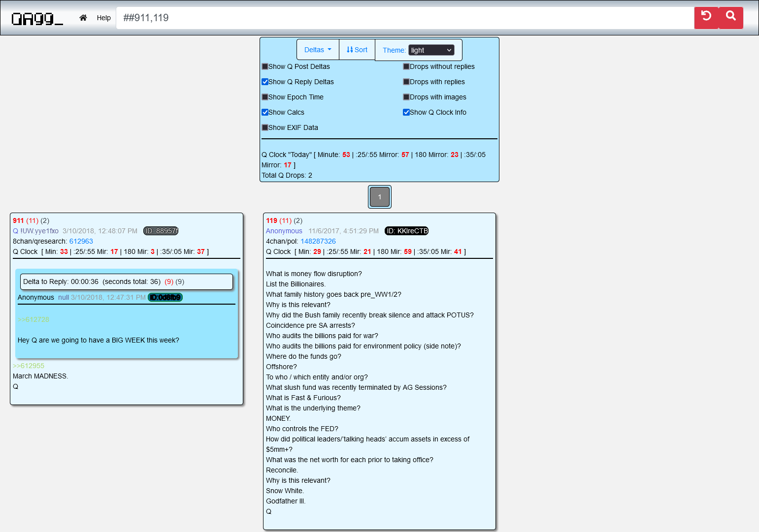Viewport: 759px width, 532px height.
Task: Check Drops without replies
Action: pyautogui.click(x=406, y=66)
